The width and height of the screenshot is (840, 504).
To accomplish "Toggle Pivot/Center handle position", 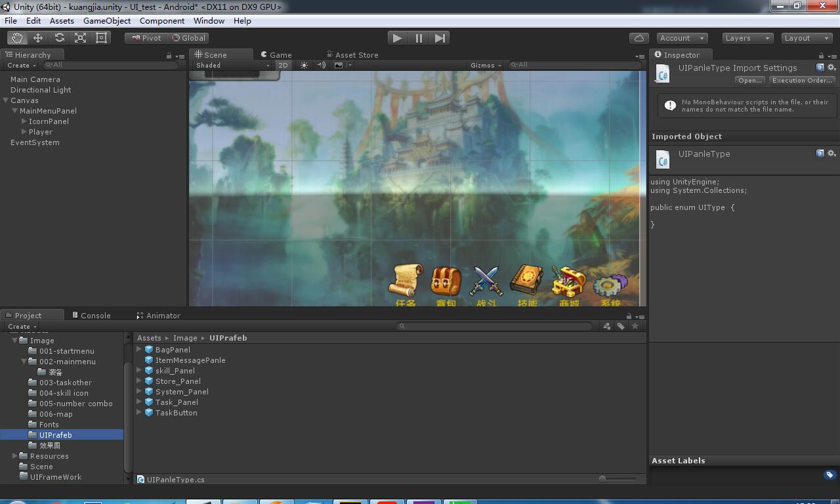I will [146, 38].
